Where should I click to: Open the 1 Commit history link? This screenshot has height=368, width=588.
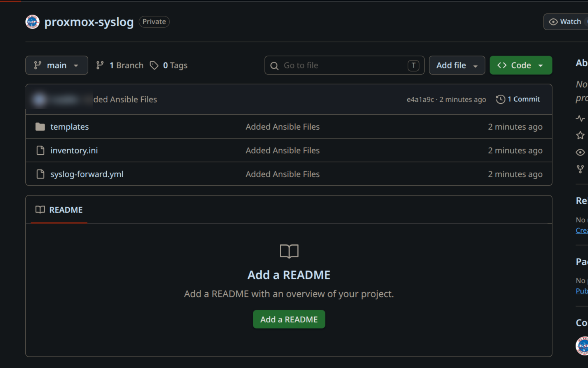tap(518, 99)
